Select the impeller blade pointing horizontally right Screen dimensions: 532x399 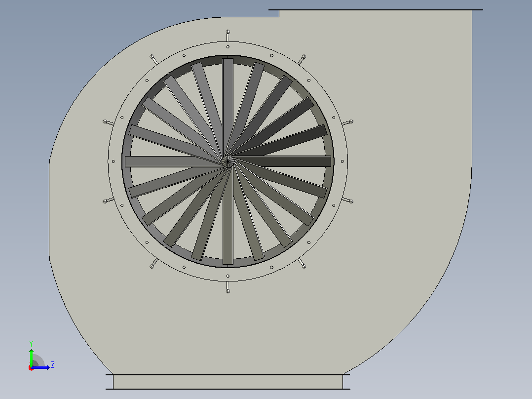(x=282, y=161)
